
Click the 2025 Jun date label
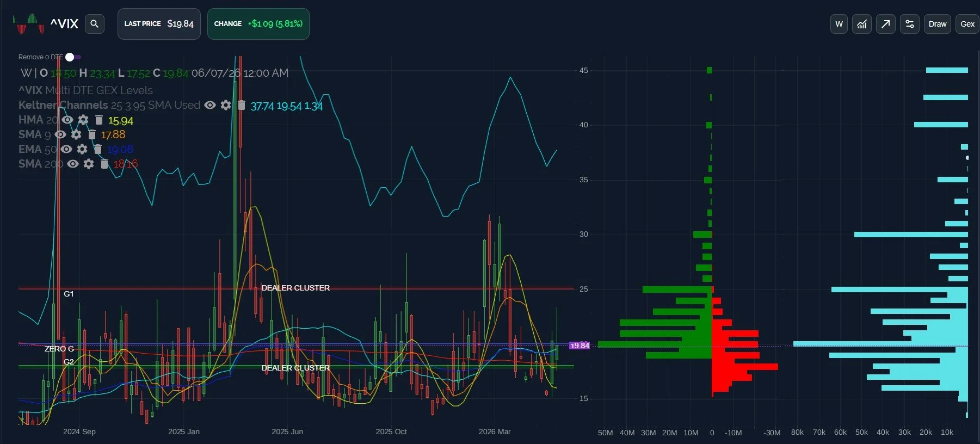click(x=287, y=431)
